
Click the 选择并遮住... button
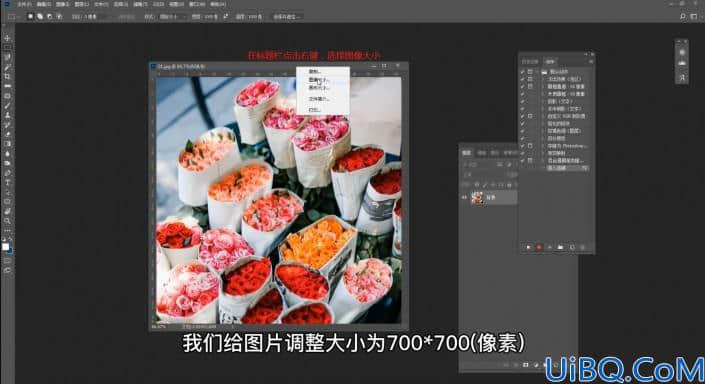(x=287, y=17)
